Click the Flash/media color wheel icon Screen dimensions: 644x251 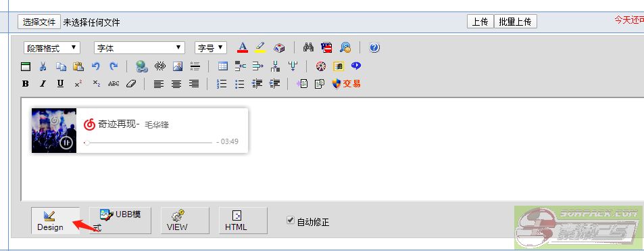(x=321, y=66)
